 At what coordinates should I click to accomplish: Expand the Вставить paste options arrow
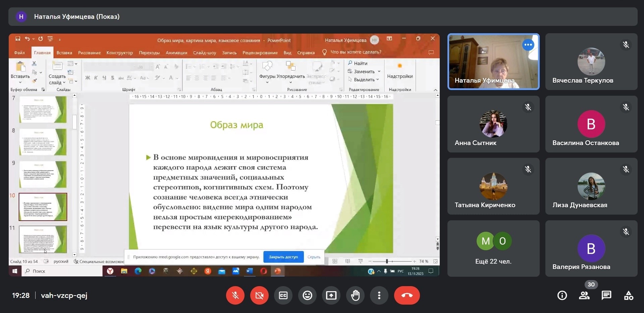click(20, 83)
